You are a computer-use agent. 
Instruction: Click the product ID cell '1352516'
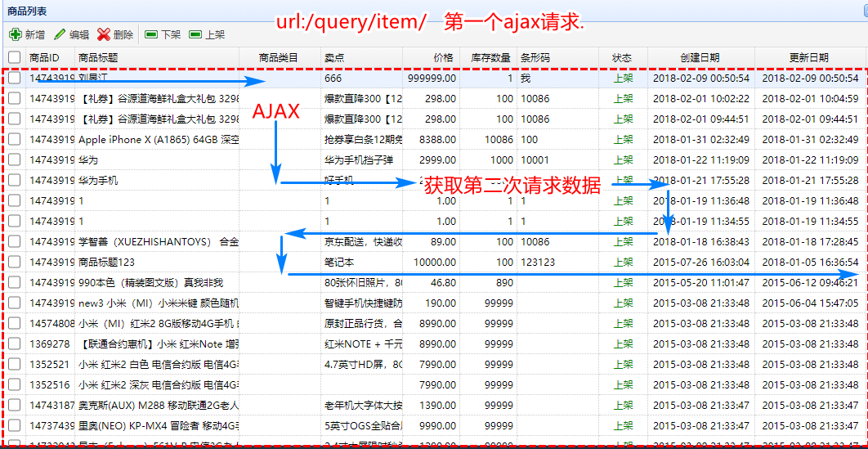coord(49,385)
